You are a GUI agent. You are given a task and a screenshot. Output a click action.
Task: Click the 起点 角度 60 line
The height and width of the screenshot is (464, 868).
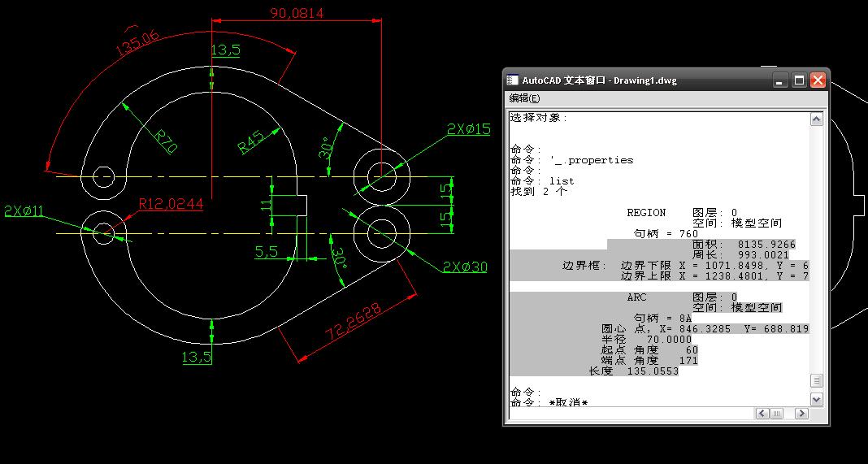pos(649,350)
